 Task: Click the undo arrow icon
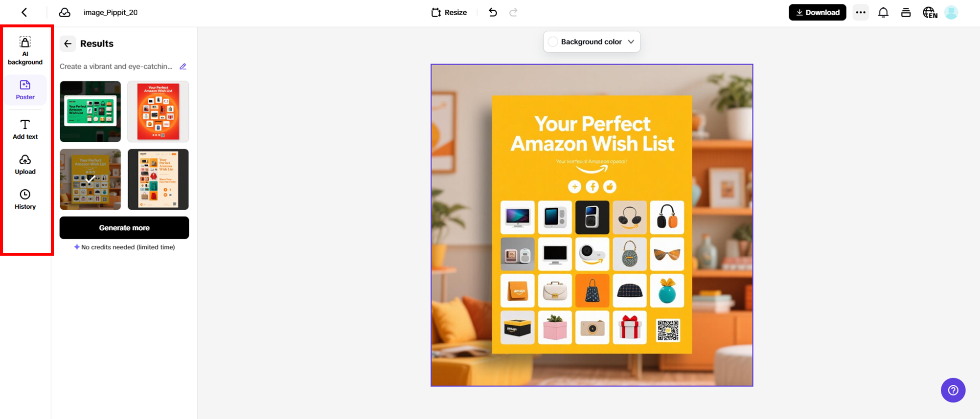click(493, 12)
